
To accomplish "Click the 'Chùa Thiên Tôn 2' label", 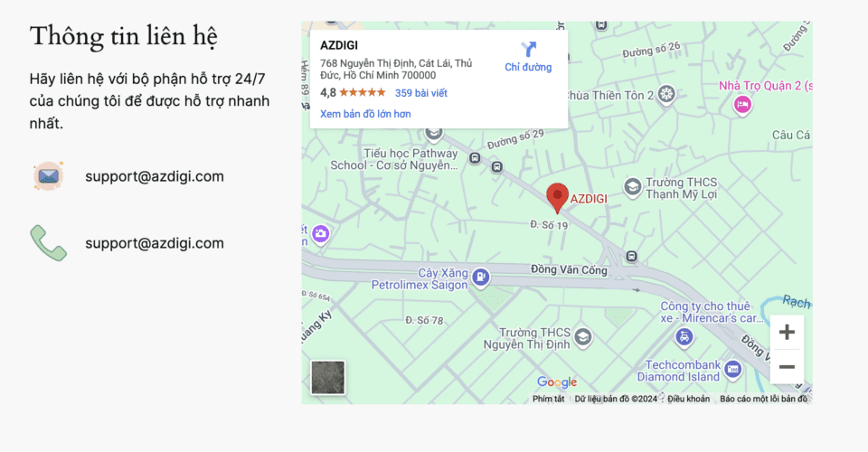I will (609, 96).
